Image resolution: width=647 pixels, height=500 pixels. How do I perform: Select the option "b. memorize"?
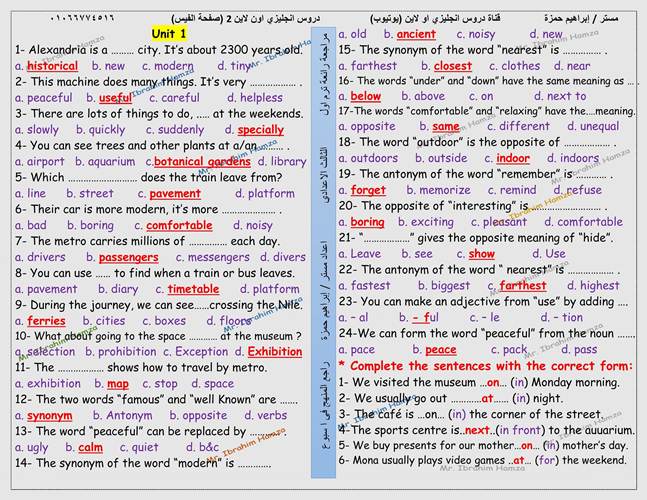click(x=438, y=190)
